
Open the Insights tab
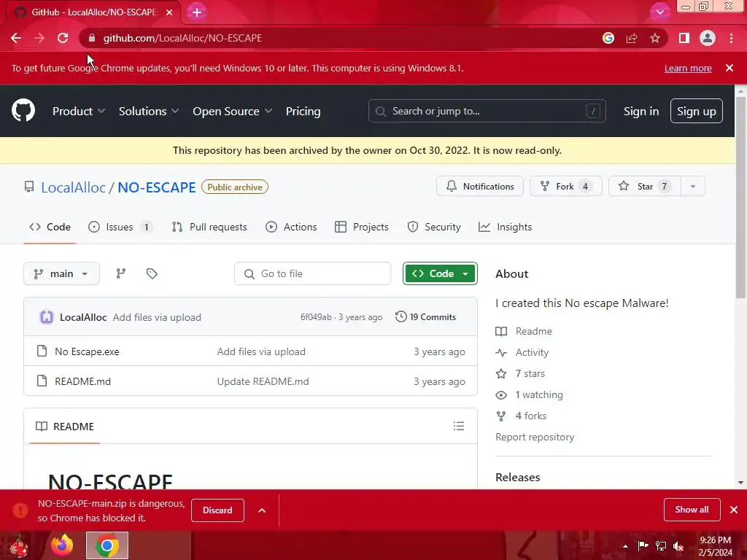[x=505, y=227]
